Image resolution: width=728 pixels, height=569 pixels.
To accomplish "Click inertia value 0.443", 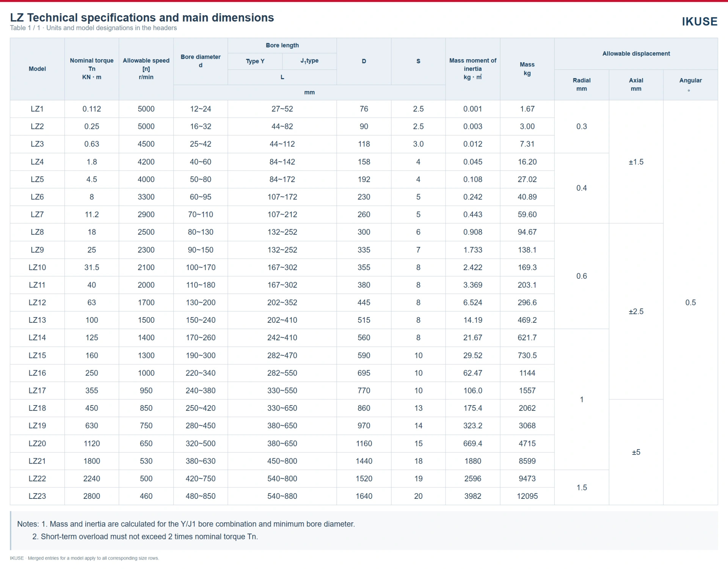I will click(473, 215).
